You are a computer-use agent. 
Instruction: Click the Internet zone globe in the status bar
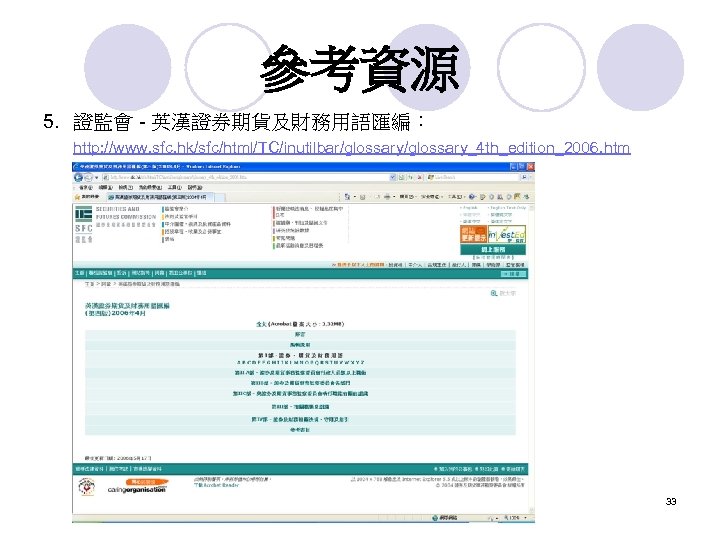click(x=435, y=518)
